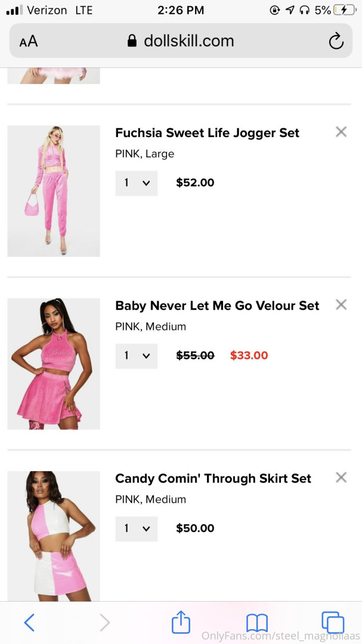
Task: Tap the Safari reload page icon
Action: (x=336, y=41)
